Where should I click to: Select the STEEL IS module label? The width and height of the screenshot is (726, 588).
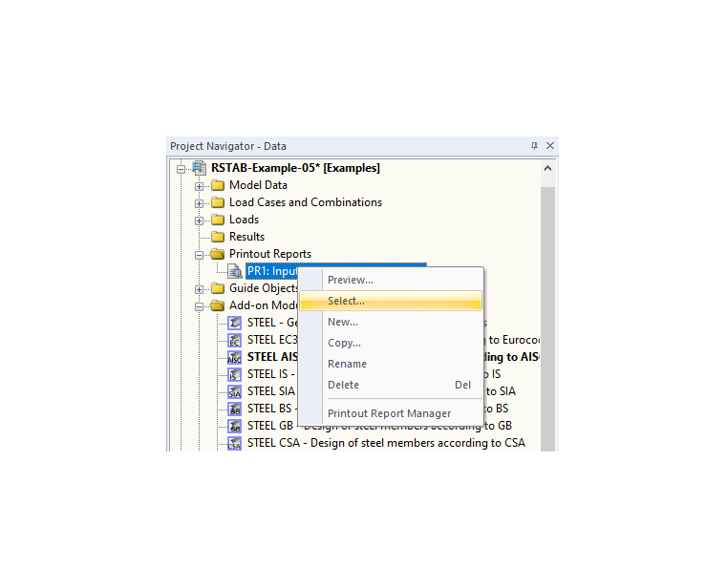click(272, 374)
